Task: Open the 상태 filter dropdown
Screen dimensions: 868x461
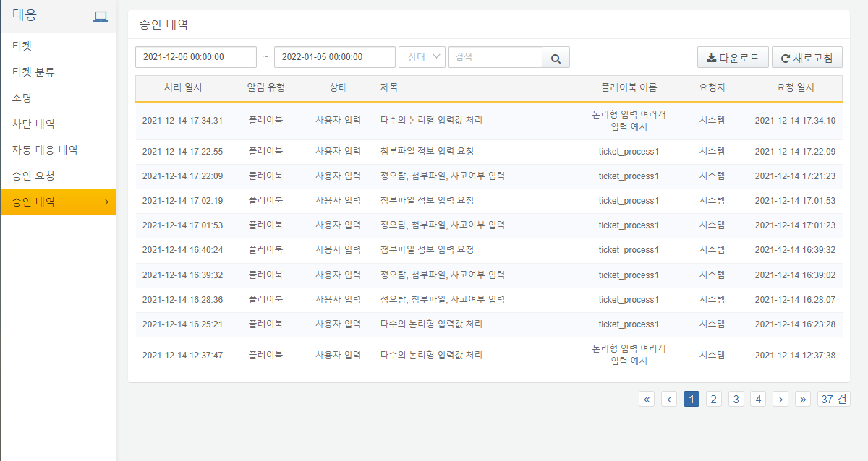Action: pyautogui.click(x=422, y=57)
